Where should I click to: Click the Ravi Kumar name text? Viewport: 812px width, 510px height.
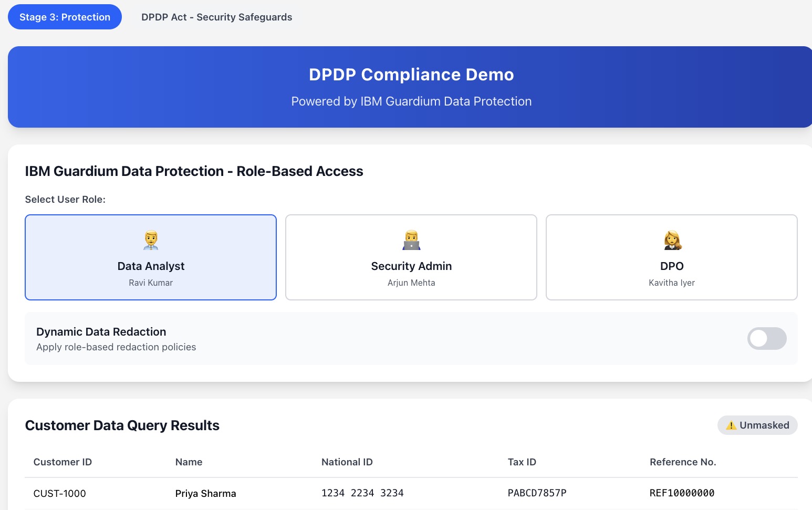pyautogui.click(x=151, y=283)
